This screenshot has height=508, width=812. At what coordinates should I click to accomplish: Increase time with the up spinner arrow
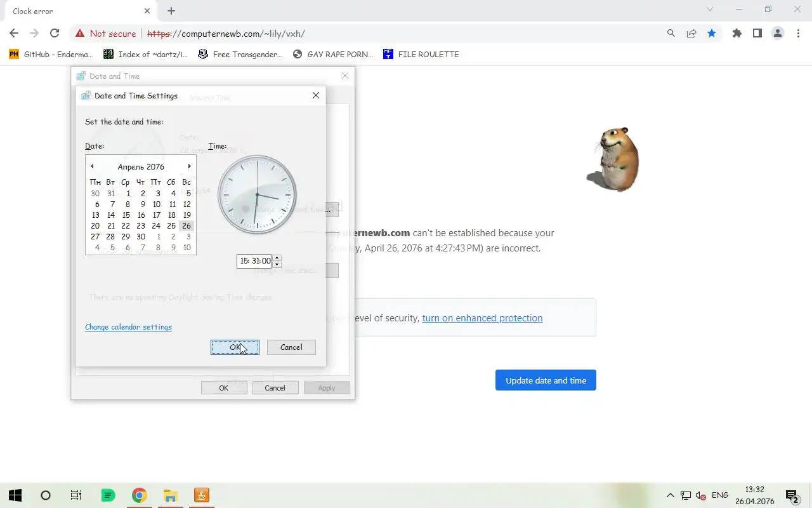(x=277, y=257)
